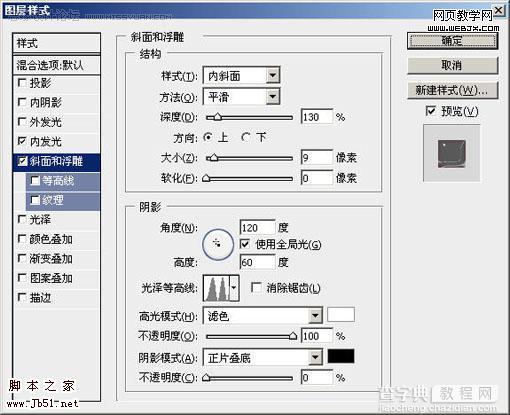Click the 取消 cancel button
The height and width of the screenshot is (415, 510).
pos(452,65)
